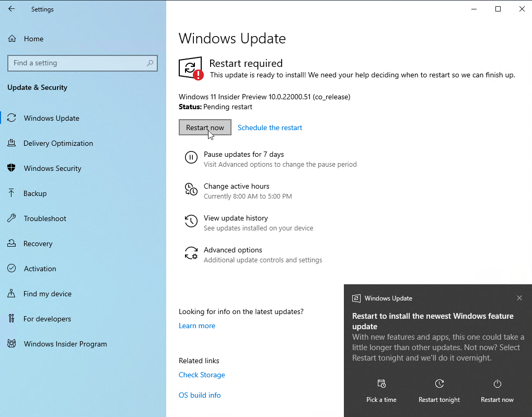Open Change active hours

click(x=237, y=186)
